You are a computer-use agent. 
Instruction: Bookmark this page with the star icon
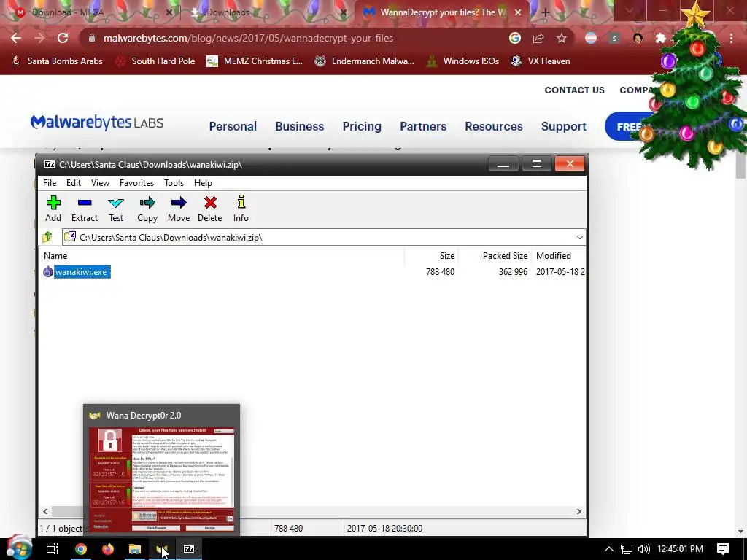(562, 38)
